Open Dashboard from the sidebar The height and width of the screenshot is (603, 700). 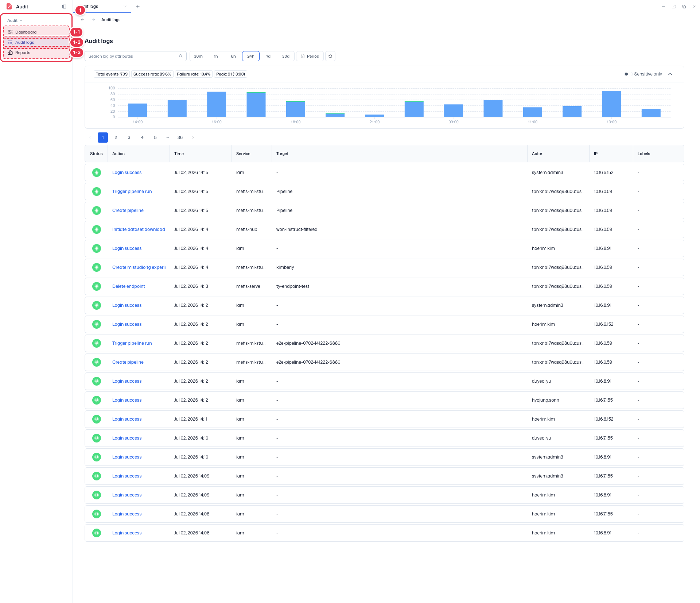coord(36,32)
